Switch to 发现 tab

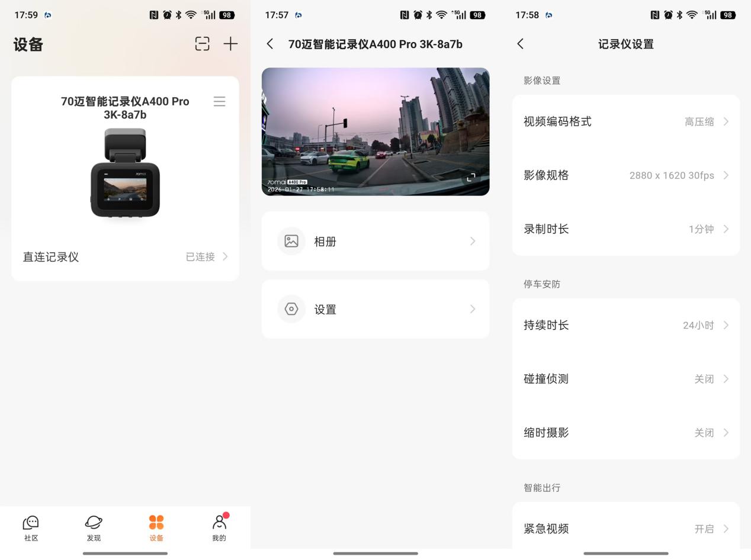click(x=94, y=528)
